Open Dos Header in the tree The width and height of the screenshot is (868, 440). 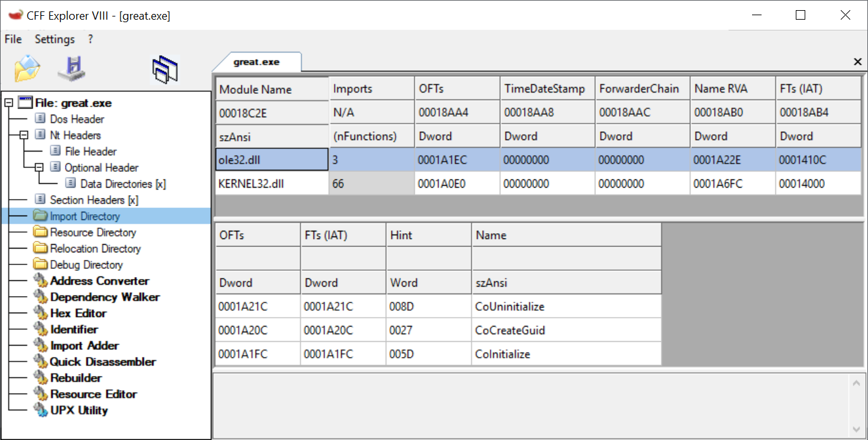pyautogui.click(x=77, y=119)
